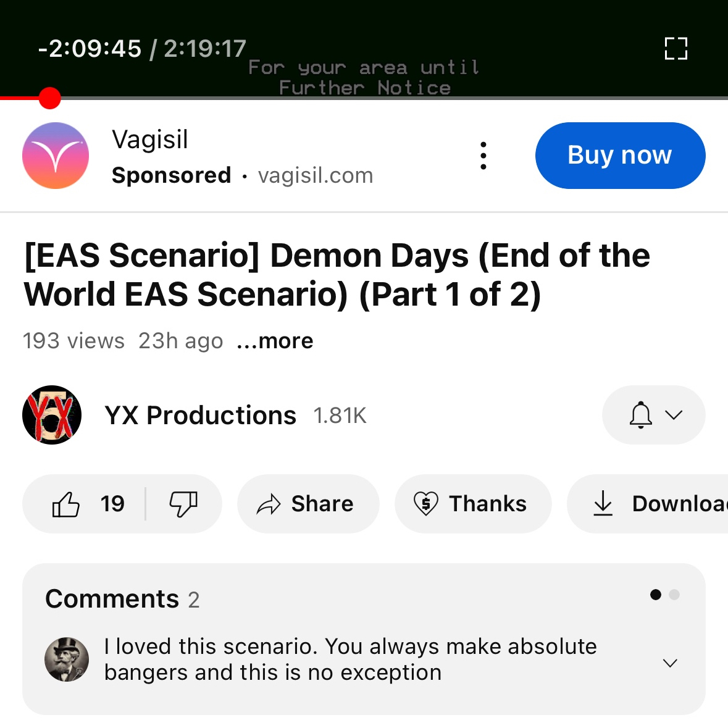728x728 pixels.
Task: Open the Comments header
Action: [x=112, y=599]
